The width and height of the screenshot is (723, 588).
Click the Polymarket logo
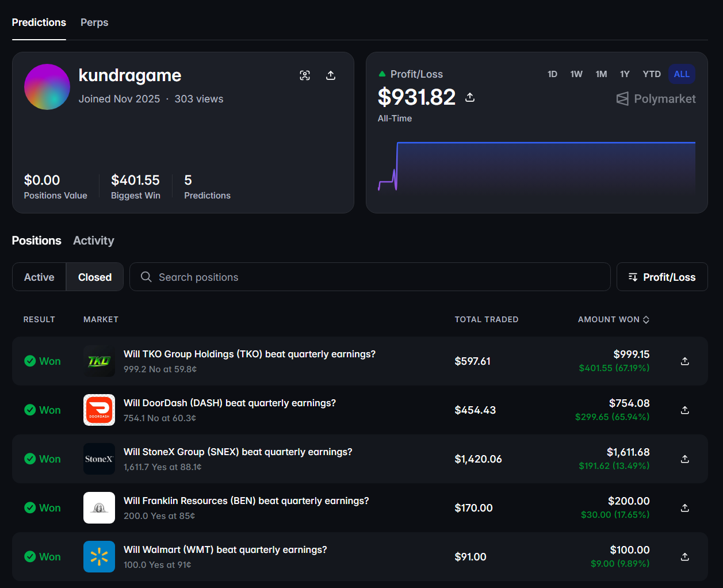656,99
